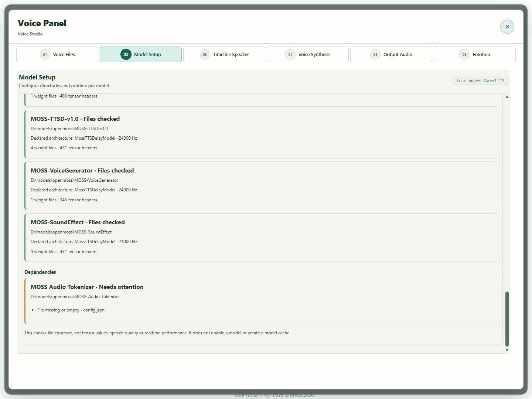Screen dimensions: 532x399
Task: Open the Output Audio tab
Action: 391,54
